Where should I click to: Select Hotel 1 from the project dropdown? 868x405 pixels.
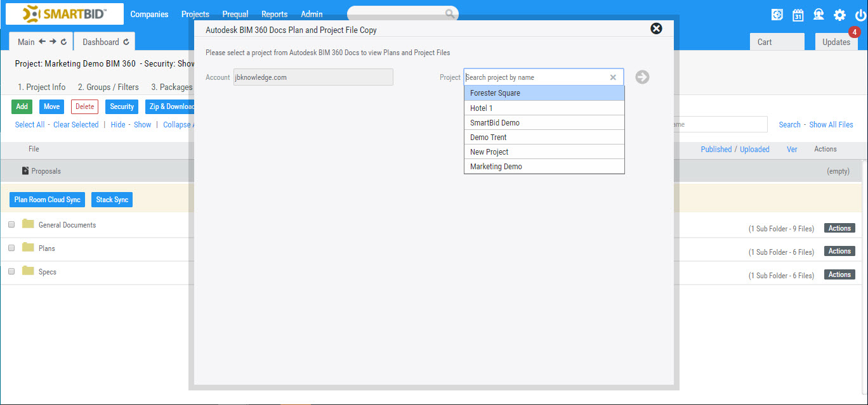point(544,108)
